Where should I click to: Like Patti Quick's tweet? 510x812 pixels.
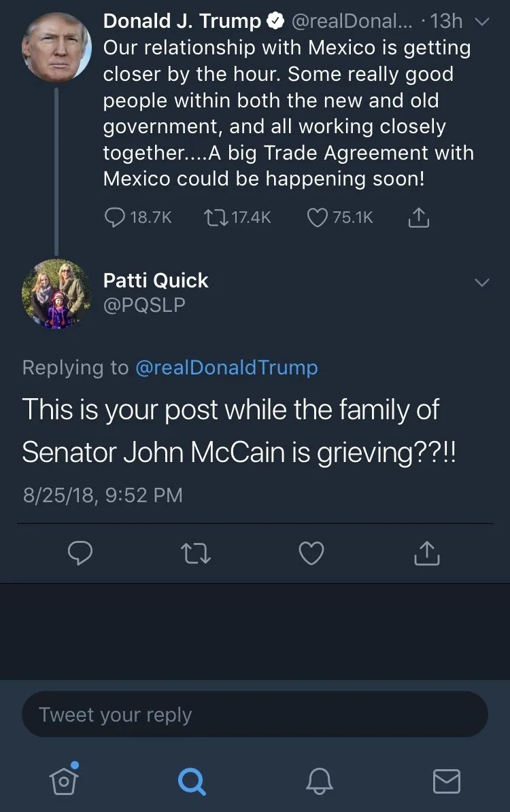(x=311, y=553)
